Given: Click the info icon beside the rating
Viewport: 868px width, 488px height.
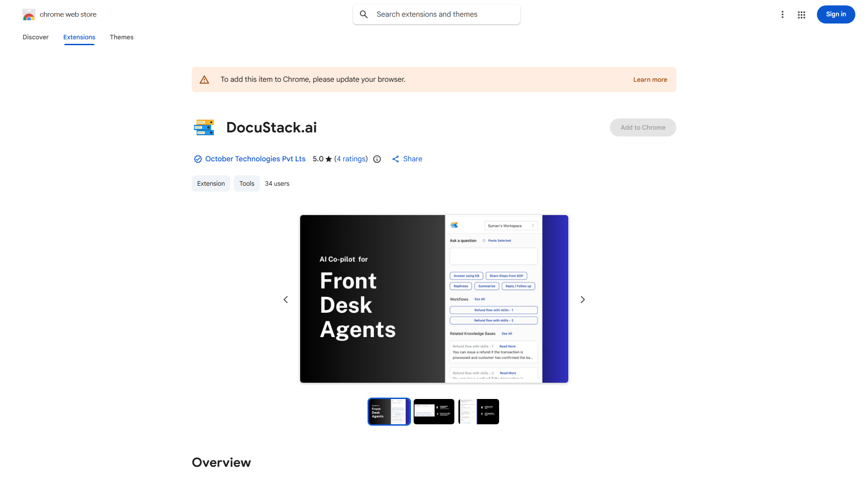Looking at the screenshot, I should pos(377,159).
